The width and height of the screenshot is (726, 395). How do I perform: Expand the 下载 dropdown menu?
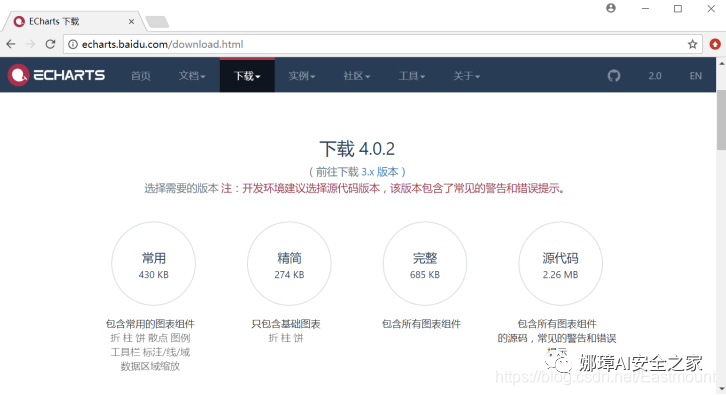coord(247,75)
